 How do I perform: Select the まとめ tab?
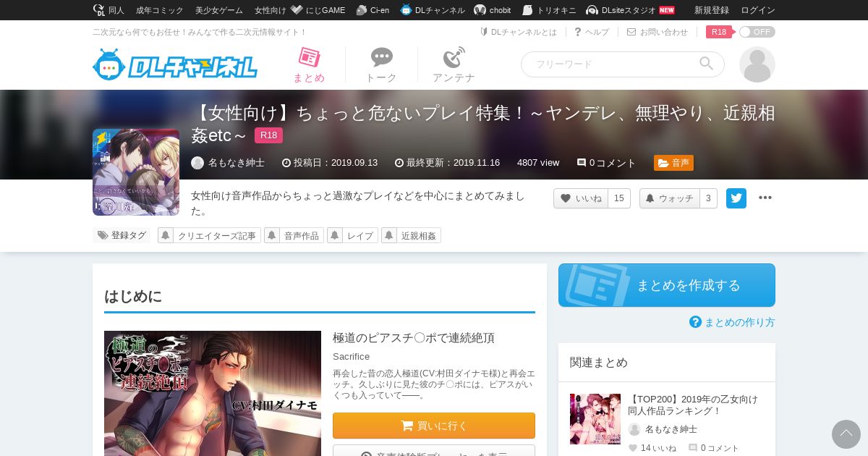pyautogui.click(x=309, y=65)
